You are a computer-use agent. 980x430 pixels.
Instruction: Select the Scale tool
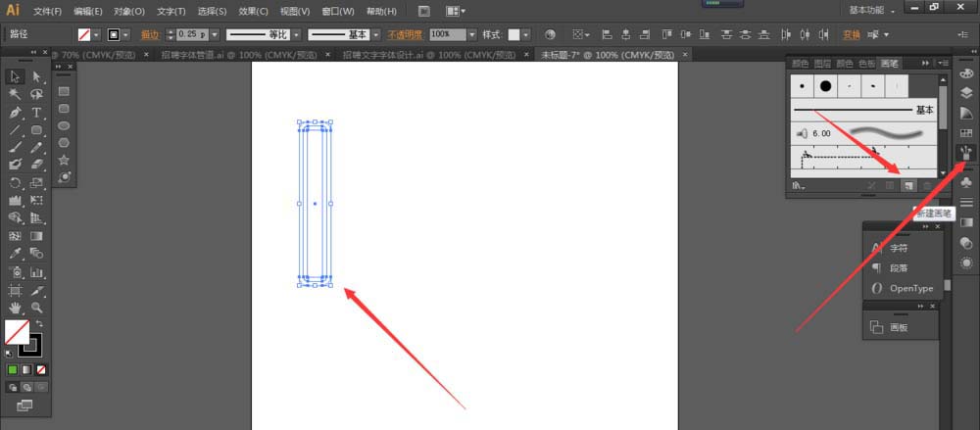pyautogui.click(x=37, y=183)
